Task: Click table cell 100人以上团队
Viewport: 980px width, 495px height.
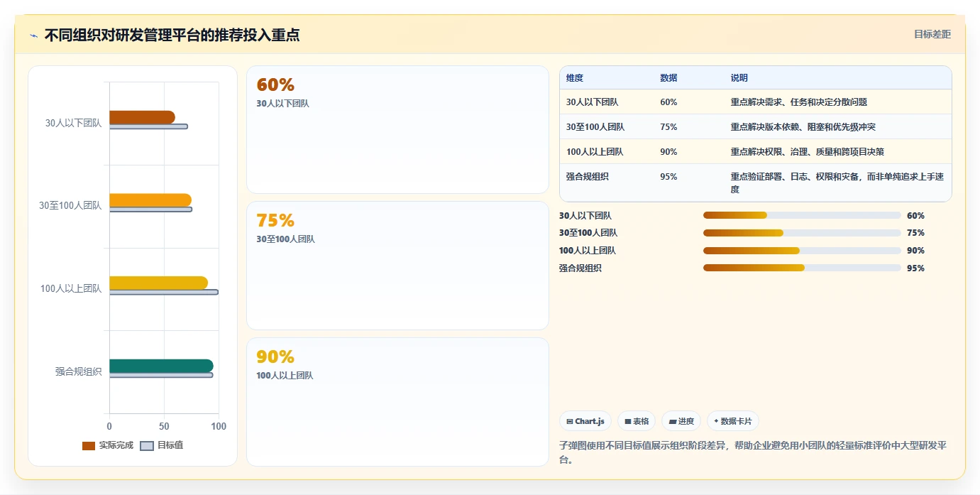Action: [x=595, y=152]
